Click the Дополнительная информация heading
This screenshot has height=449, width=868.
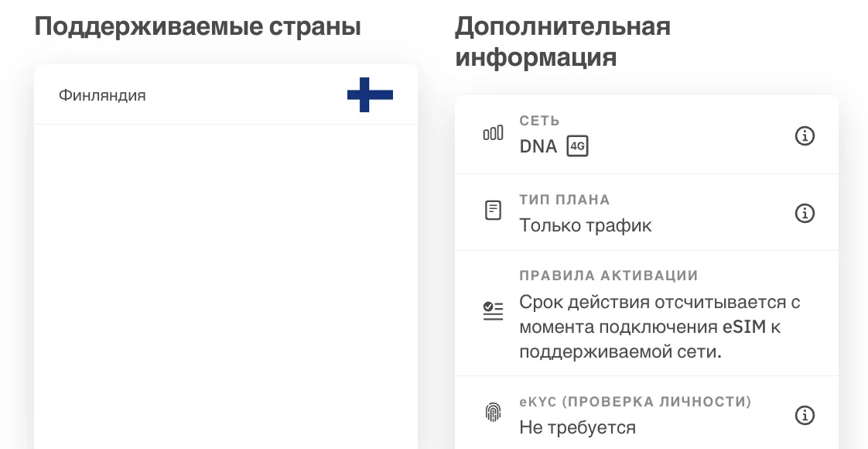pos(562,42)
